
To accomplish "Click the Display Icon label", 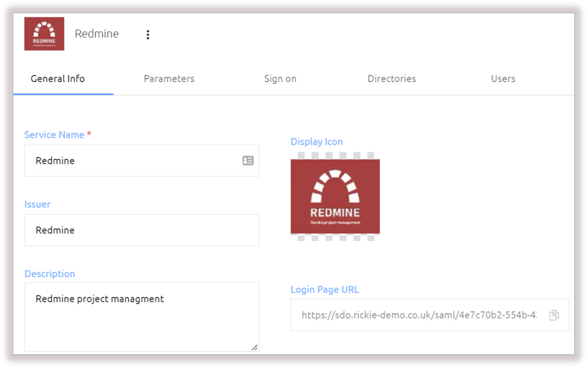I will pyautogui.click(x=317, y=142).
